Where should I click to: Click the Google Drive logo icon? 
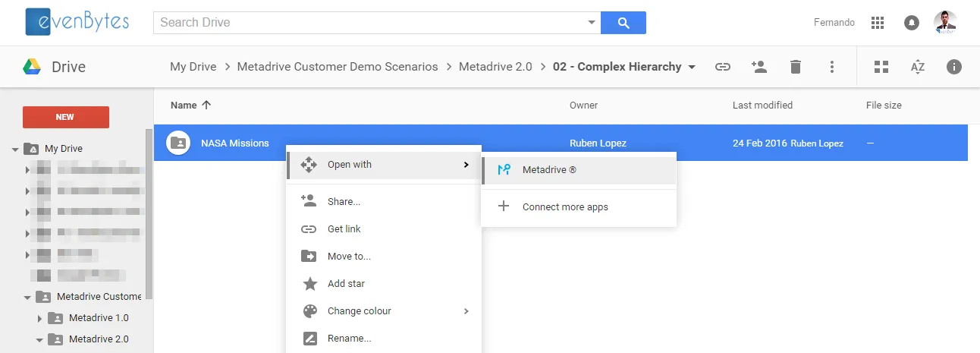pos(31,67)
